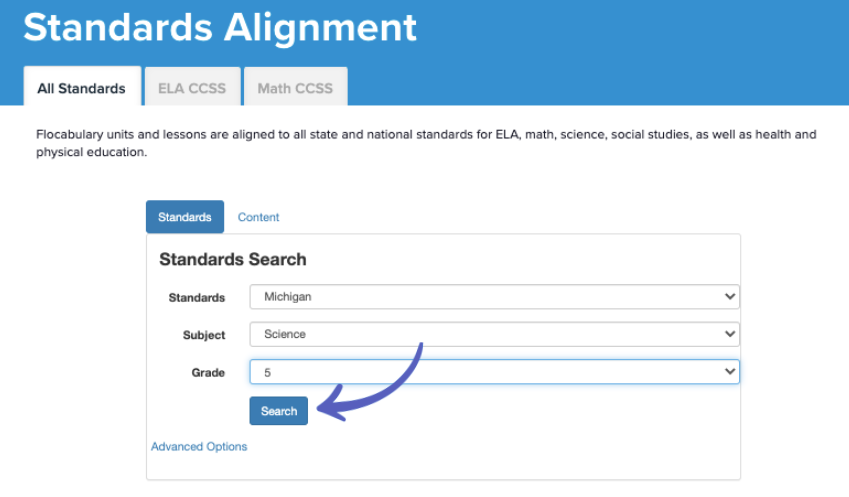Click the Grade field label

pos(208,373)
